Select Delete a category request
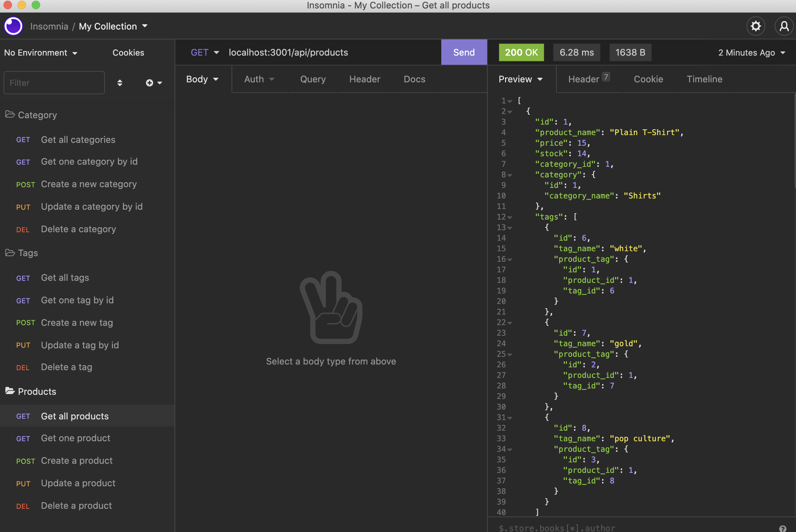Screen dimensions: 796x532 (87, 229)
